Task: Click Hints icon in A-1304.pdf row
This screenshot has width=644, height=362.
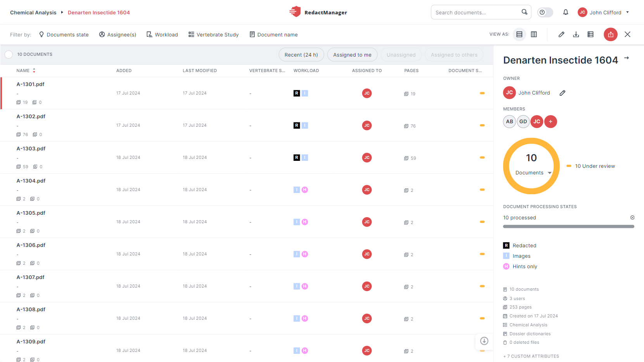Action: coord(305,190)
